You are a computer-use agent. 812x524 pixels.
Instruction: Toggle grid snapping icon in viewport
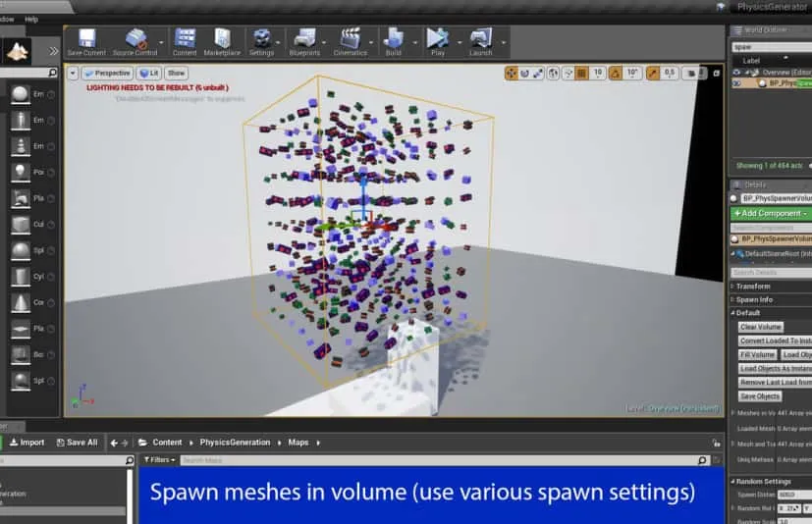tap(581, 73)
